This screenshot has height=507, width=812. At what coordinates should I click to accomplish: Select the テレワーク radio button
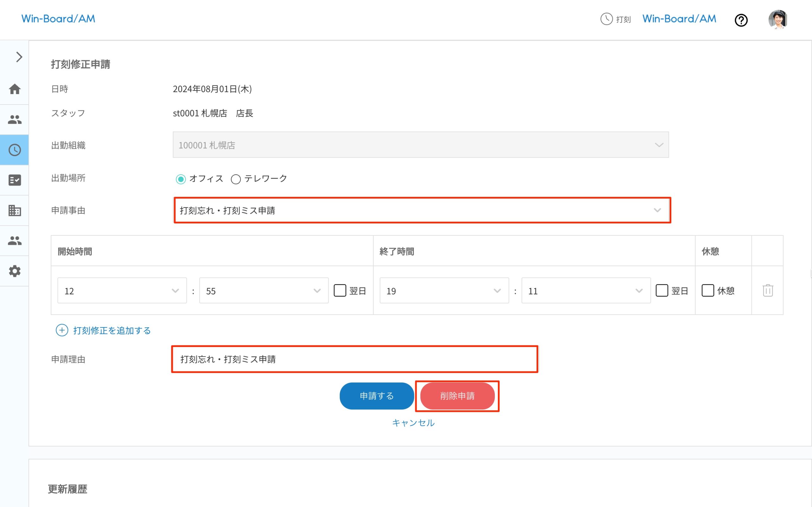click(x=236, y=179)
